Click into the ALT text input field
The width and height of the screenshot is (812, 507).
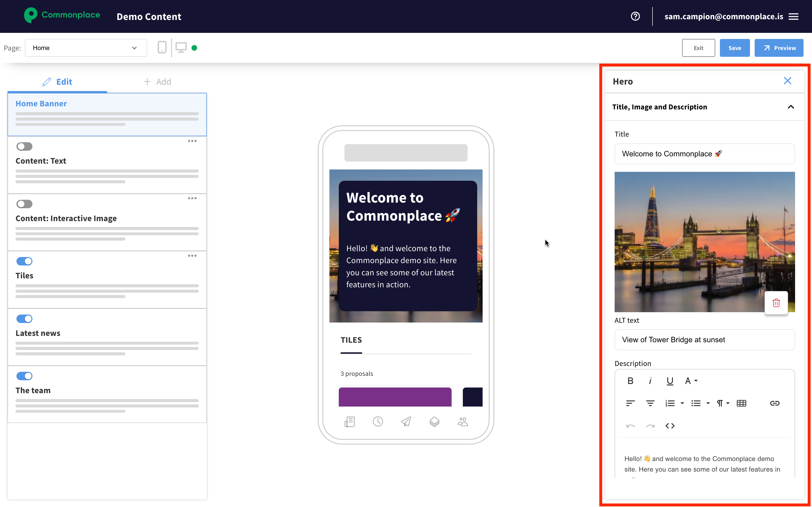tap(704, 340)
